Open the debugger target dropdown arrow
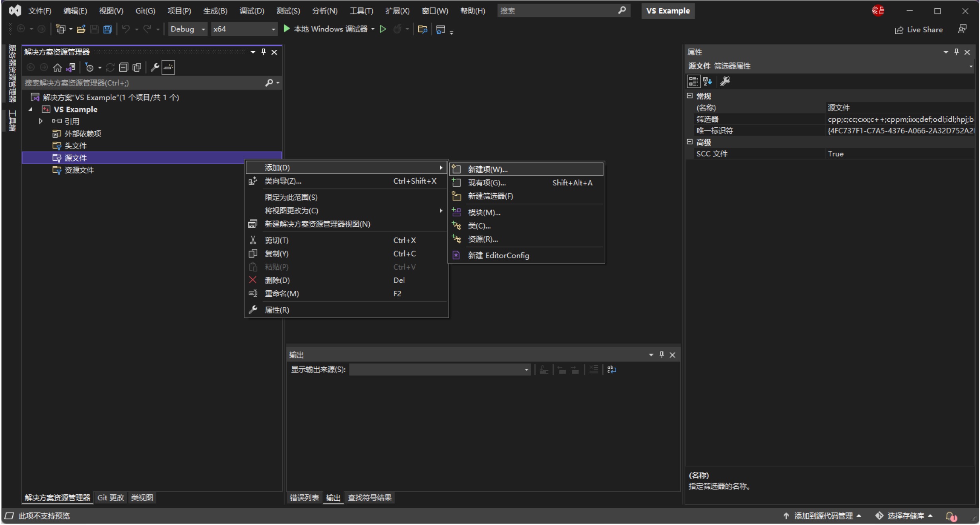 click(373, 29)
